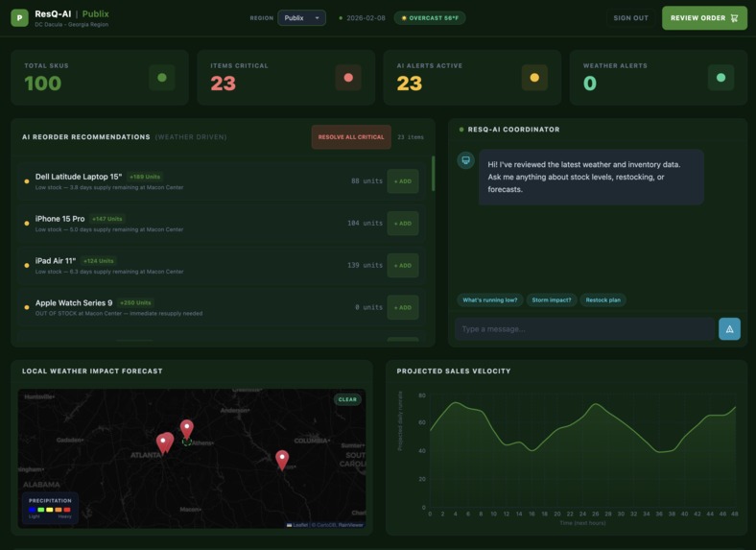Add Dell Latitude Laptop 15" to order
The width and height of the screenshot is (756, 550).
coord(403,181)
